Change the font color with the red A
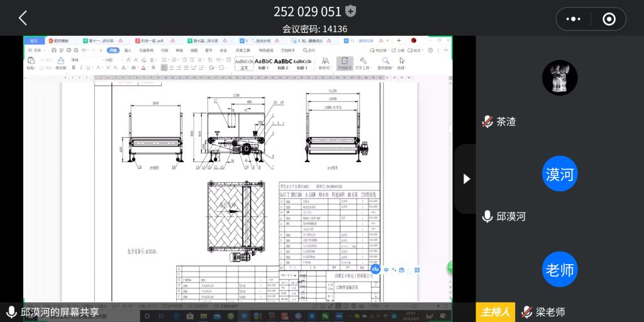644x322 pixels. [x=143, y=67]
